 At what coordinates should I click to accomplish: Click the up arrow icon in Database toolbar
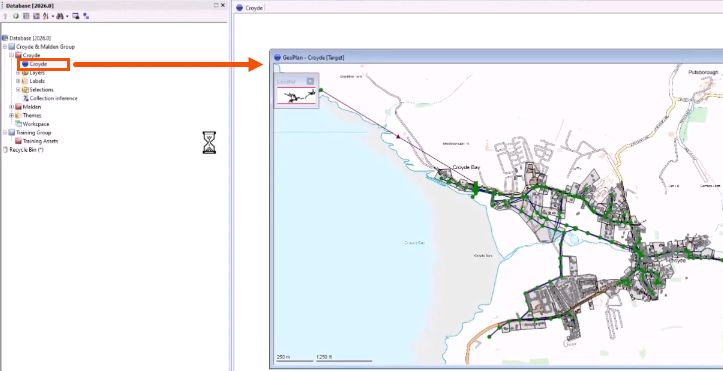pos(5,16)
